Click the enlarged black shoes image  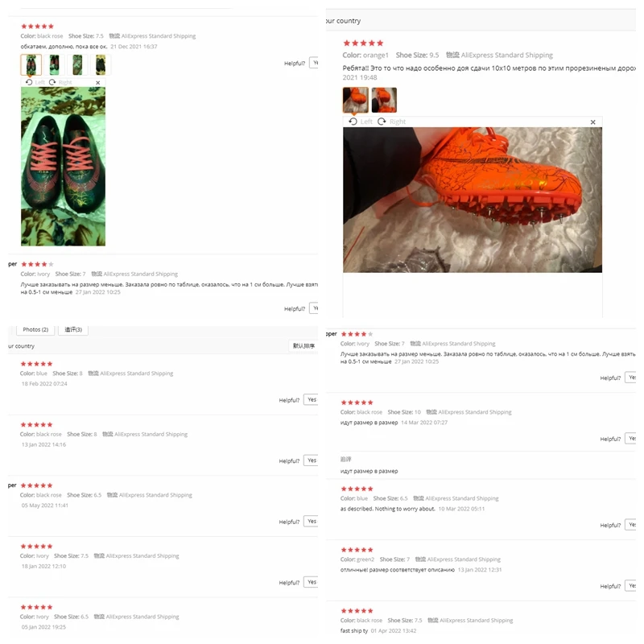[x=64, y=167]
